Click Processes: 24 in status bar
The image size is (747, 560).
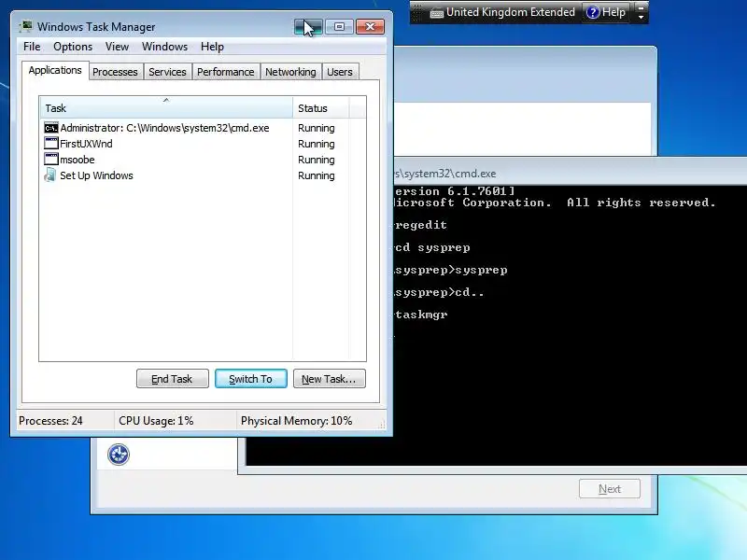pos(50,421)
